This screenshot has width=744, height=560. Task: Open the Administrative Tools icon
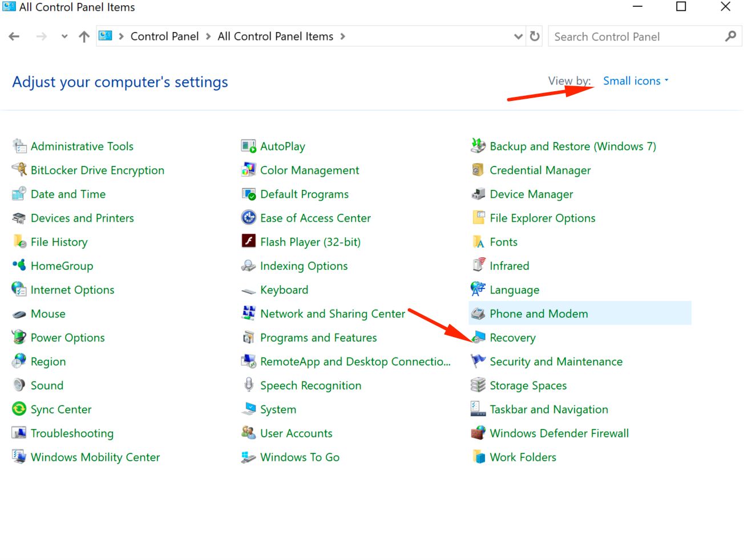pyautogui.click(x=19, y=146)
